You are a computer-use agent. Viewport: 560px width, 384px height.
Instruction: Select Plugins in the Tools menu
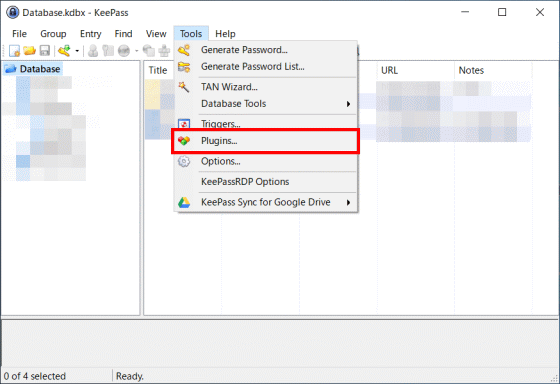point(266,141)
